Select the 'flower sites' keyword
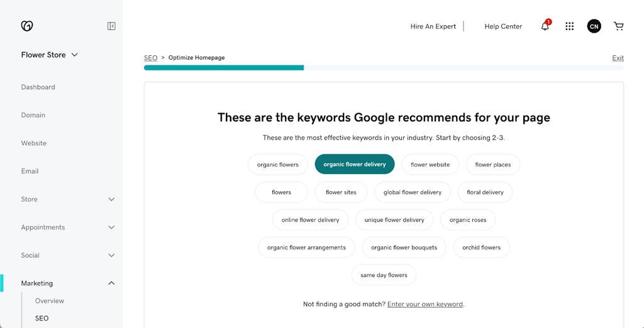Viewport: 644px width, 328px height. [341, 192]
